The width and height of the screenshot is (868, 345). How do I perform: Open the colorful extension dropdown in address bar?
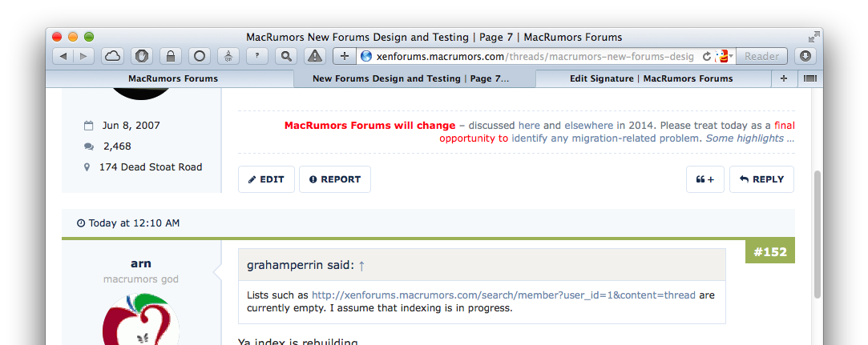pyautogui.click(x=725, y=56)
